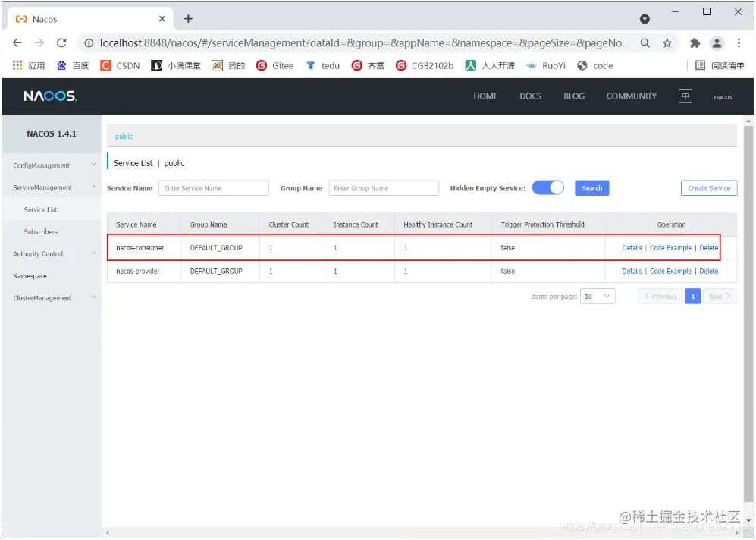The height and width of the screenshot is (540, 756).
Task: Click the Previous page button
Action: click(x=660, y=296)
